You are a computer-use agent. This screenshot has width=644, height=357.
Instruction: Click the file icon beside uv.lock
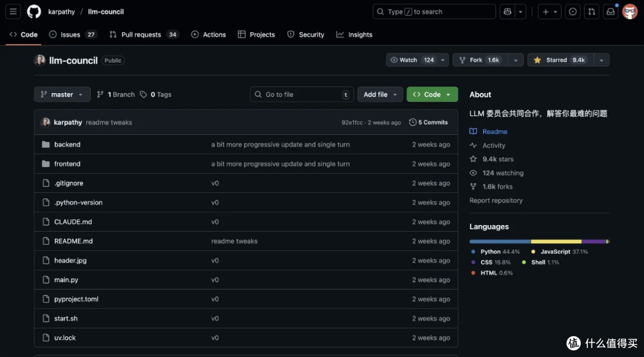[46, 338]
